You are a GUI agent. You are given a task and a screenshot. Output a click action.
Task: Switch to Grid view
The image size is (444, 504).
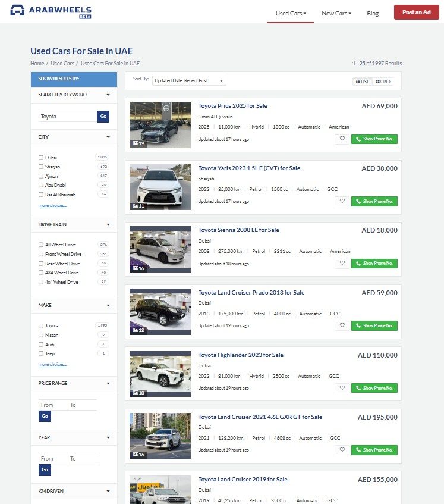[x=383, y=82]
